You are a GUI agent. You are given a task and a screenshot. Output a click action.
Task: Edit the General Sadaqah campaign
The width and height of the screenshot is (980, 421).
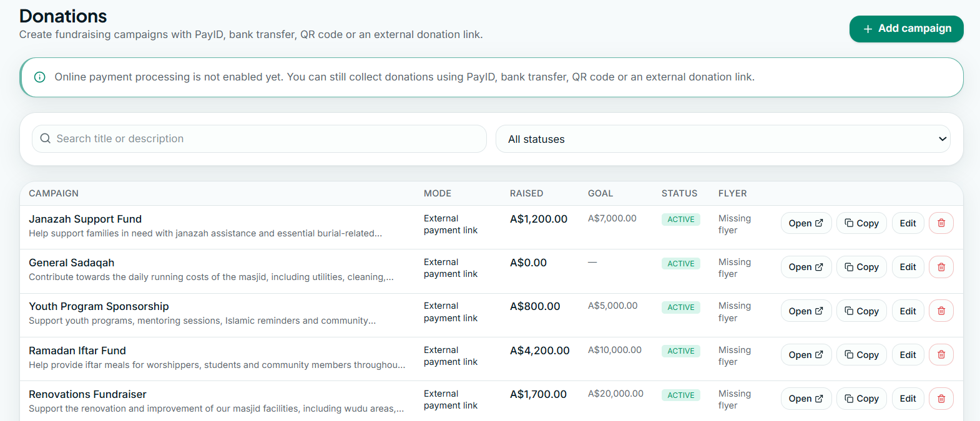tap(908, 267)
